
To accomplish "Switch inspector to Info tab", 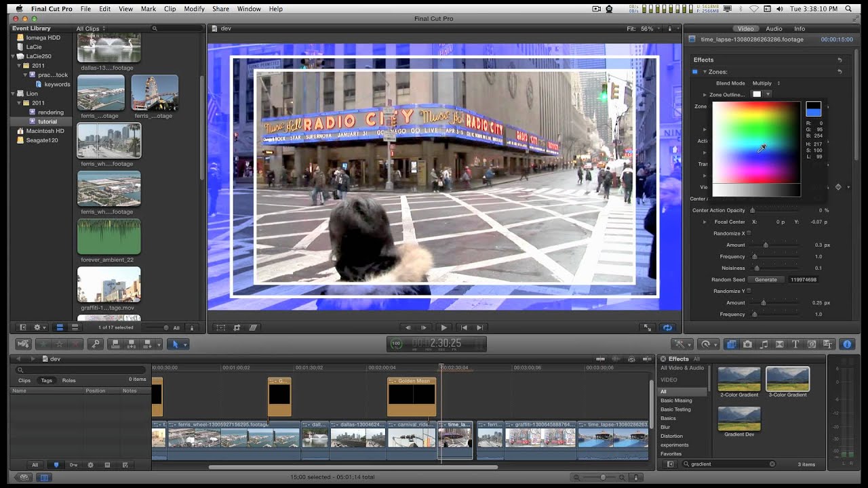I will click(800, 28).
